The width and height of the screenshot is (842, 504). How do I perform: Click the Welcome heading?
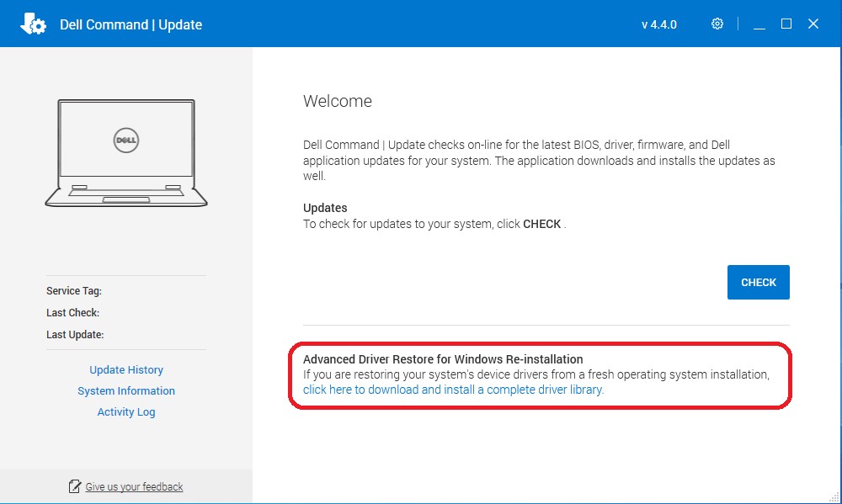(337, 101)
